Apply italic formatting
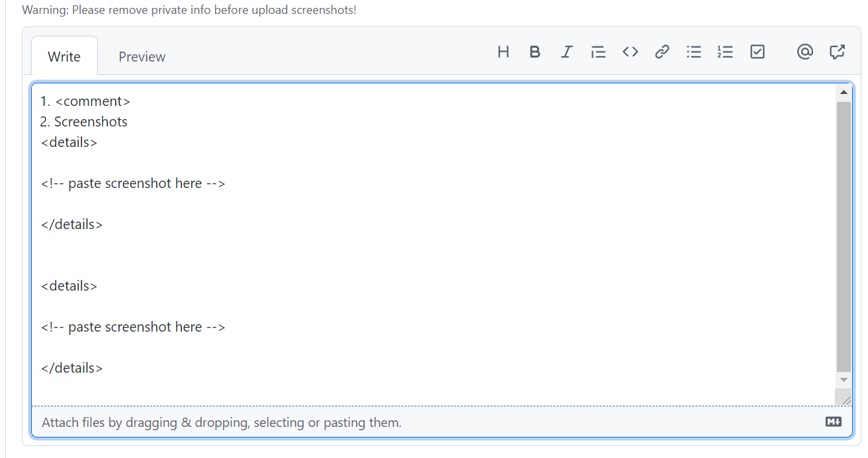868x458 pixels. click(566, 52)
